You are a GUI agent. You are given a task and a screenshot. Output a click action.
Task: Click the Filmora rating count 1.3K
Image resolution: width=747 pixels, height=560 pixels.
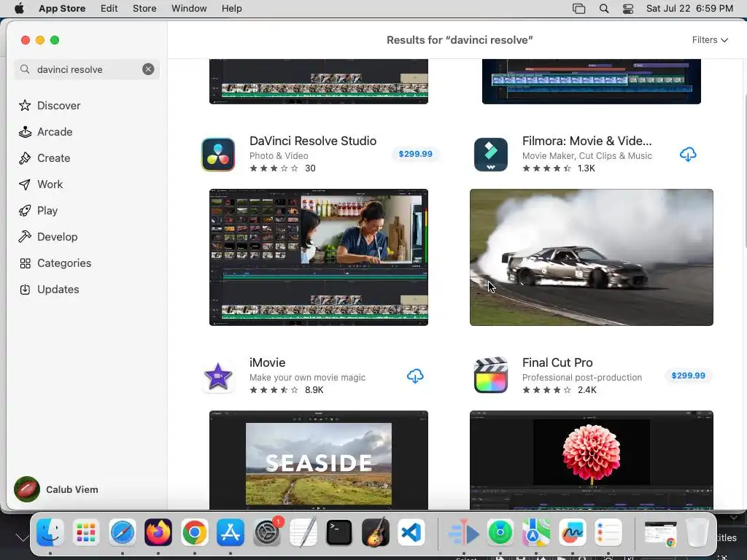tap(586, 168)
